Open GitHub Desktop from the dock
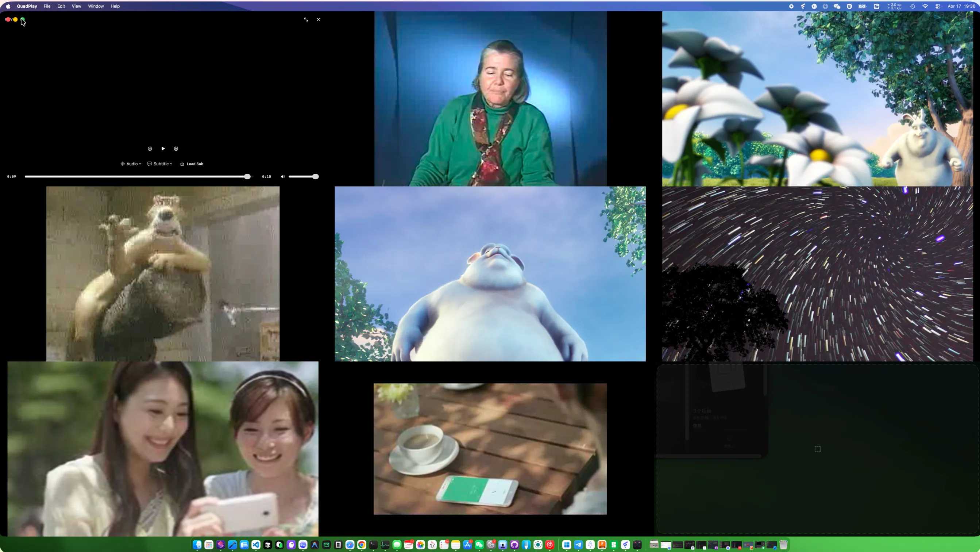The image size is (980, 552). point(515,545)
